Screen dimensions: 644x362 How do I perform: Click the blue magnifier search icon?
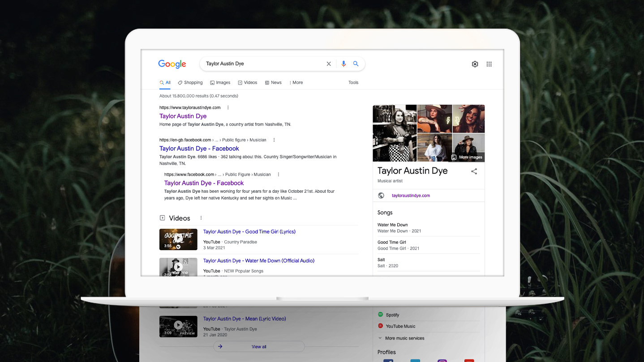pos(356,64)
